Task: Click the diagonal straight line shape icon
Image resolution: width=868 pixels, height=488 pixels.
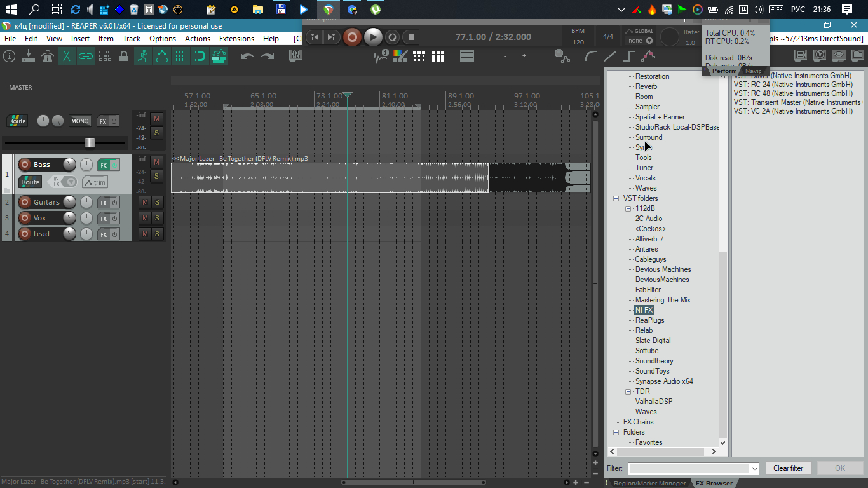Action: point(610,57)
